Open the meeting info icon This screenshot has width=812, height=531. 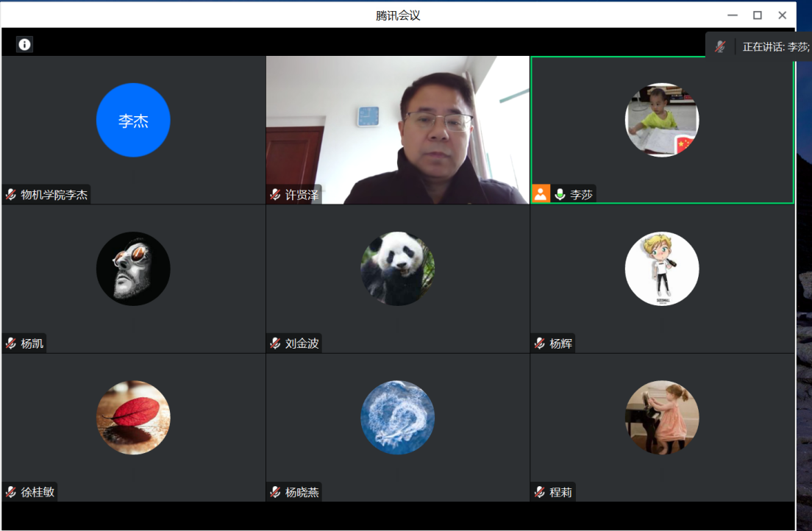pos(25,45)
